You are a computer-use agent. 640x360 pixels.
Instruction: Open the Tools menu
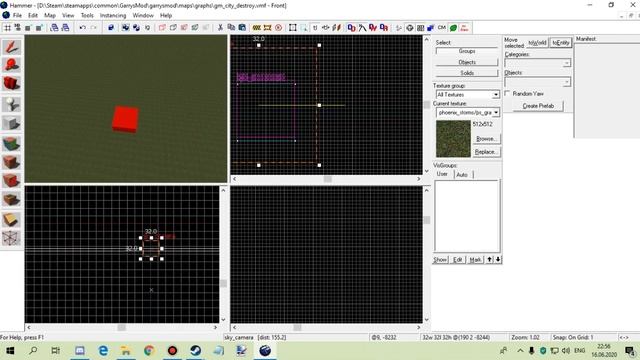(x=87, y=15)
